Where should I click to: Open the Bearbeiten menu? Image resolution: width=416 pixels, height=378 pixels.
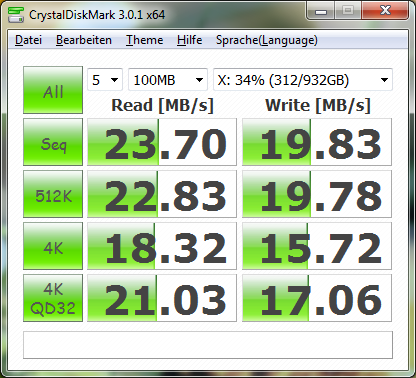(84, 40)
